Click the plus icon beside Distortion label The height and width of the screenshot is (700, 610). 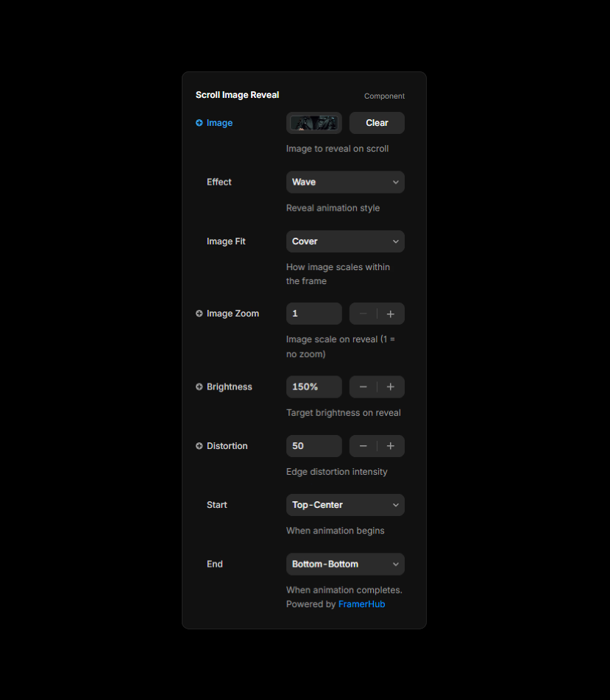click(x=199, y=446)
